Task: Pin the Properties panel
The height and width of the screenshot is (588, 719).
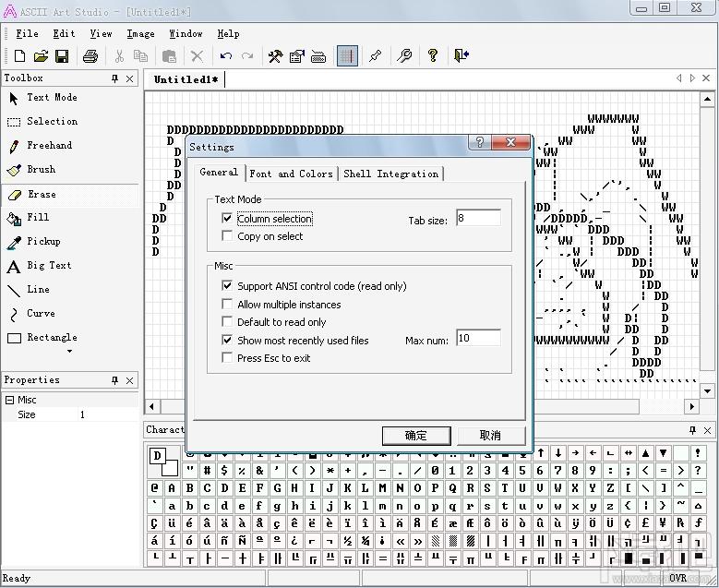Action: (x=114, y=380)
